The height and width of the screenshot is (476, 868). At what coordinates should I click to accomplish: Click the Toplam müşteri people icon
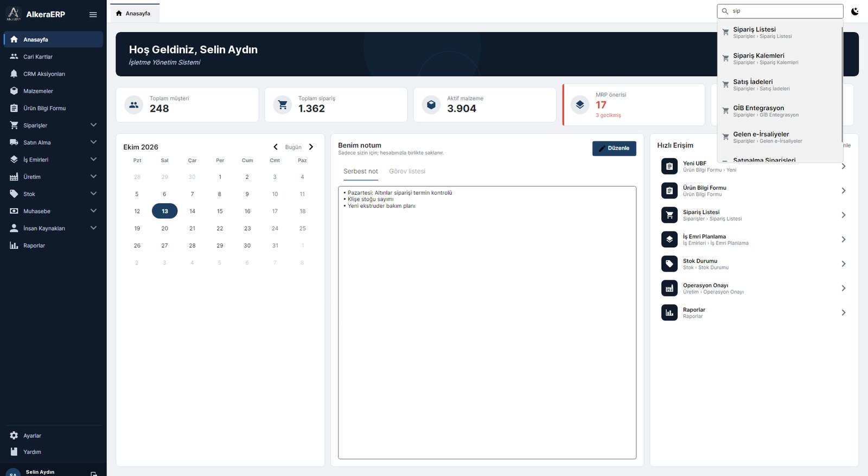[x=134, y=105]
